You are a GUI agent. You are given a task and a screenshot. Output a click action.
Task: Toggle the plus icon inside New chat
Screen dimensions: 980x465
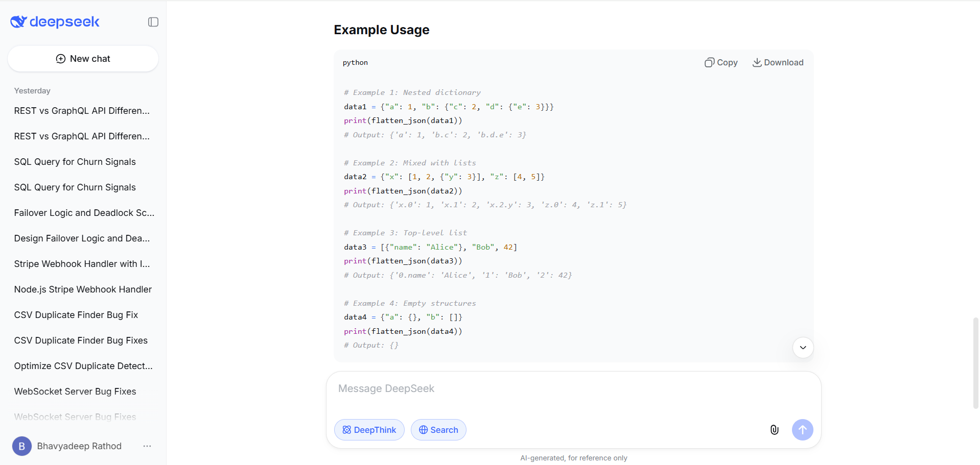pos(60,58)
